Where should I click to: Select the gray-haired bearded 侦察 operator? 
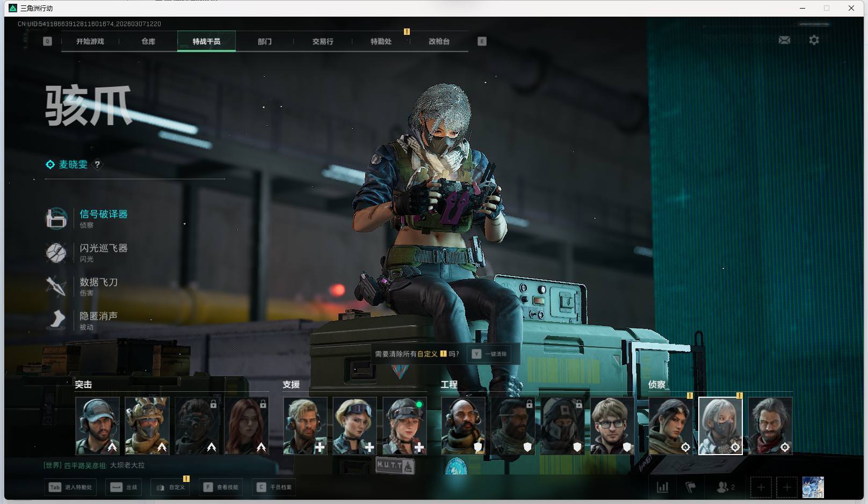[770, 426]
